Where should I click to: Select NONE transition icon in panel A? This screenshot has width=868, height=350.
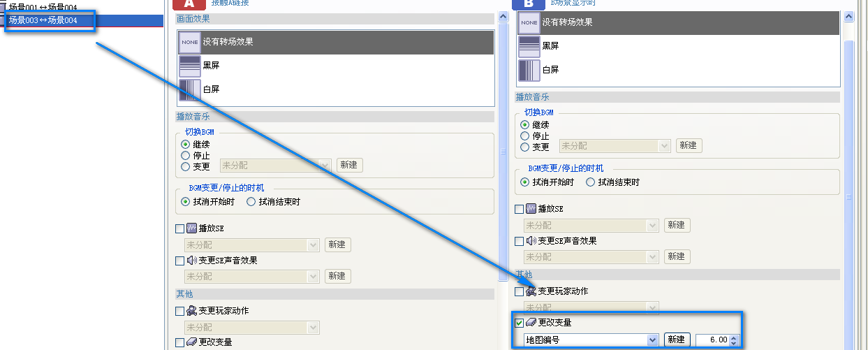tap(190, 43)
